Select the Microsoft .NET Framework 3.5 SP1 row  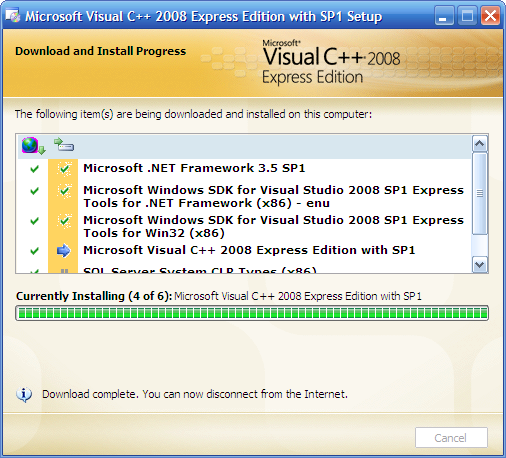point(244,168)
